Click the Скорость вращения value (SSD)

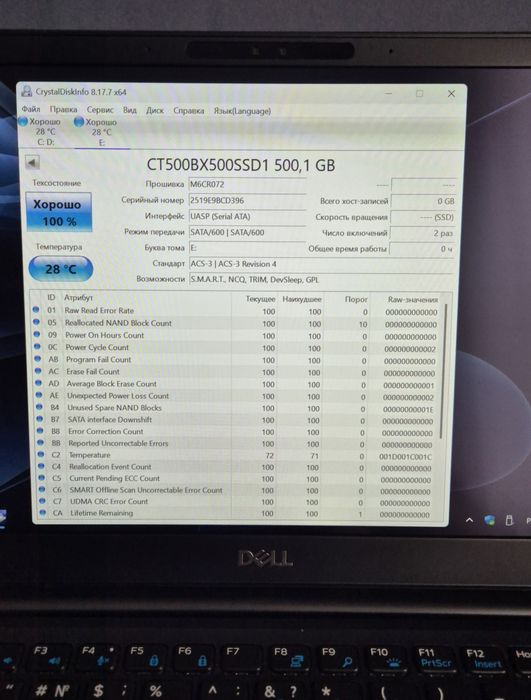(423, 217)
